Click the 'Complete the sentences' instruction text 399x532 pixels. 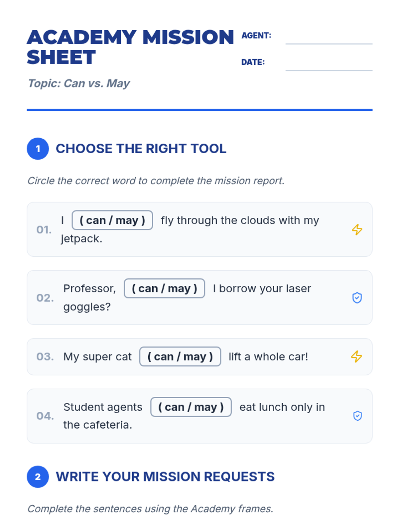tap(150, 509)
